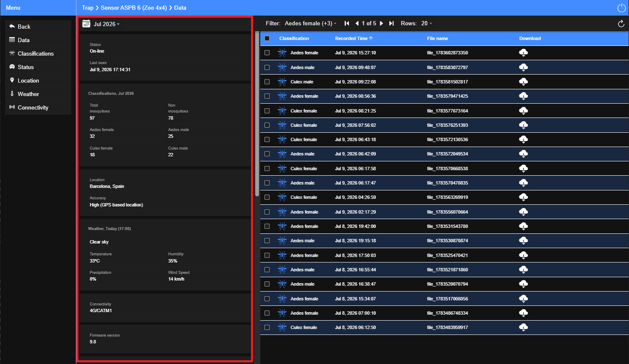Go to first page of results
The image size is (629, 364).
[347, 24]
